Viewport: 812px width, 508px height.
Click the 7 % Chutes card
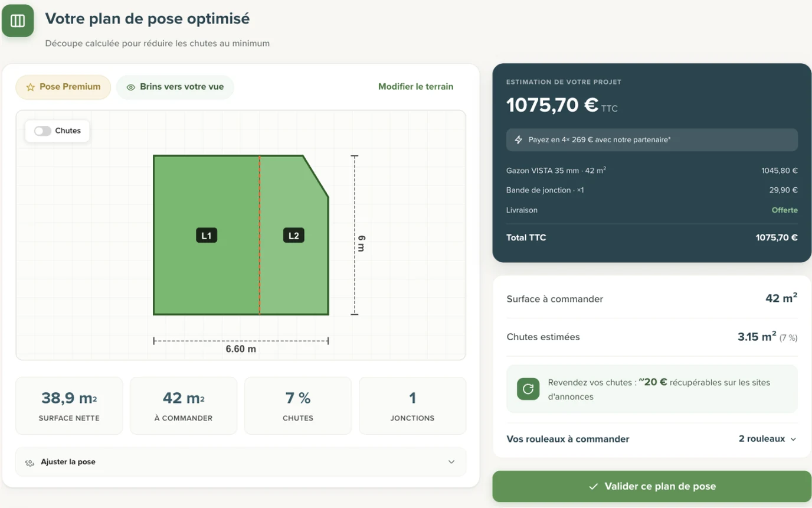(298, 406)
